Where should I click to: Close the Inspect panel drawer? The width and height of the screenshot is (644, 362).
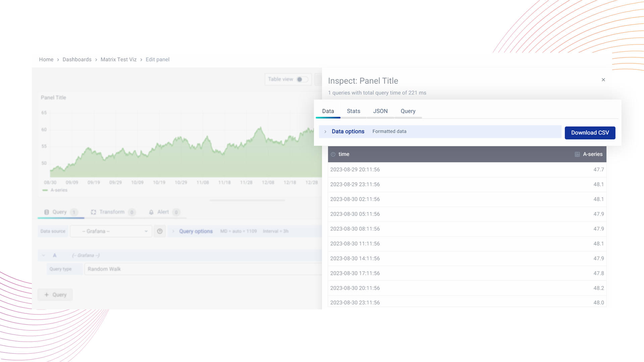coord(603,80)
